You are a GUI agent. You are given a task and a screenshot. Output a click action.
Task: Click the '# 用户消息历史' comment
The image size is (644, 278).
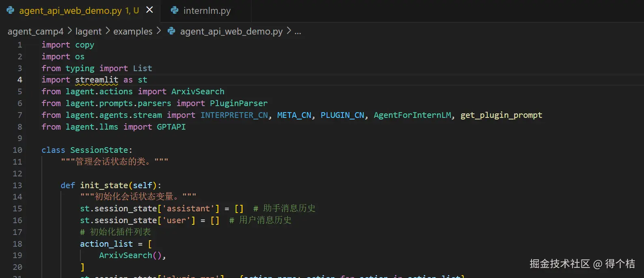coord(260,220)
